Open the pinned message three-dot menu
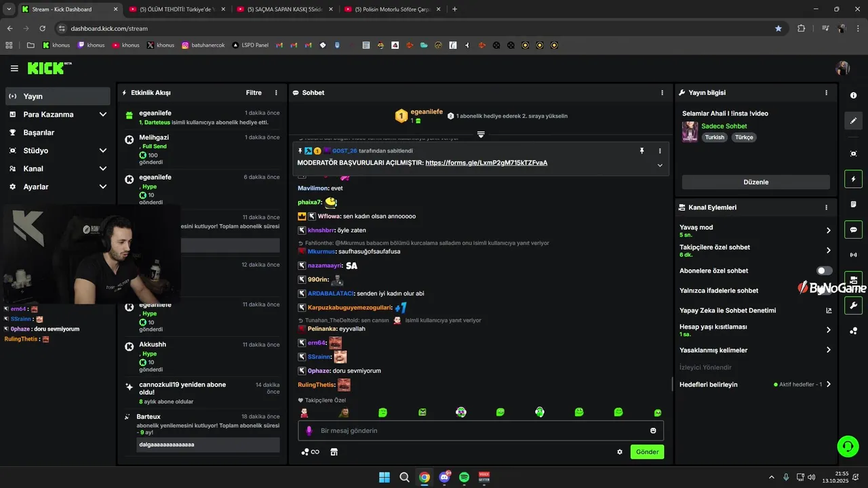Viewport: 868px width, 488px height. click(x=660, y=150)
